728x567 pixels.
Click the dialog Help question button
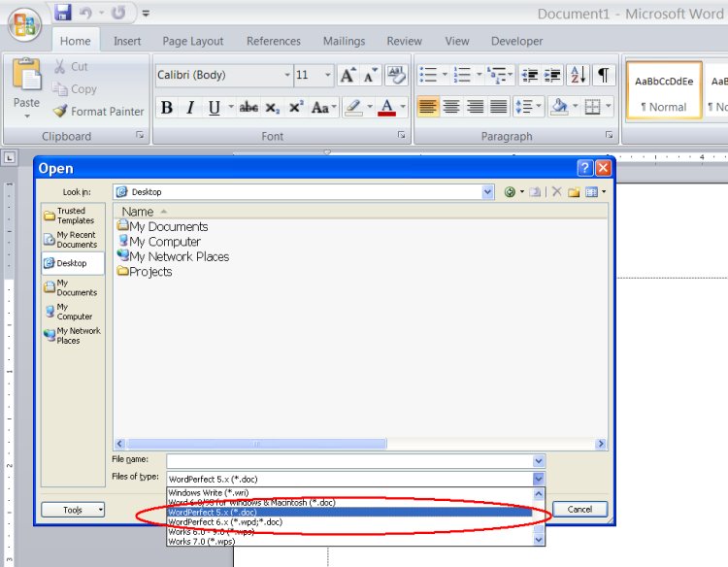(x=585, y=168)
